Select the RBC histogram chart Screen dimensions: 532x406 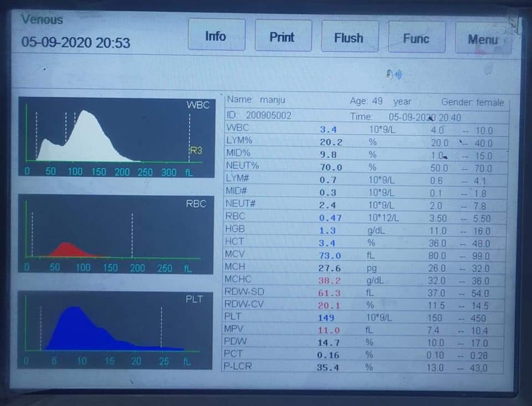[x=116, y=234]
